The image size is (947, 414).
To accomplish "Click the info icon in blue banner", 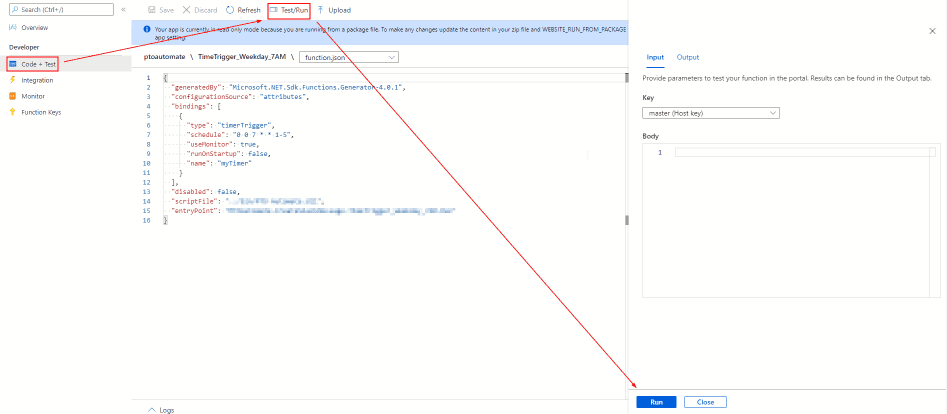I will 146,28.
